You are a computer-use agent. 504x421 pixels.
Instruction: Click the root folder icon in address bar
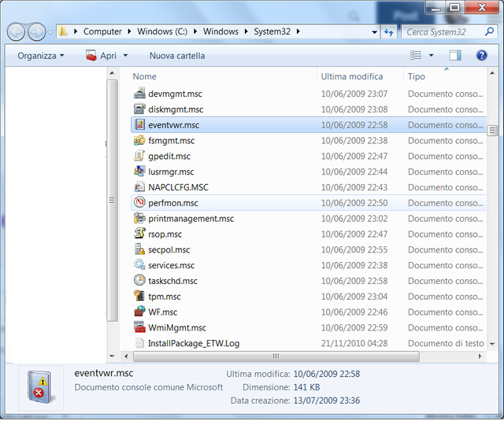[x=63, y=31]
